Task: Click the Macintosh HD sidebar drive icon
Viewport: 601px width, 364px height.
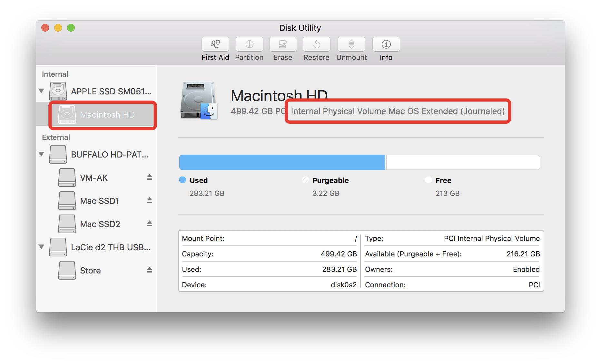Action: [x=67, y=114]
